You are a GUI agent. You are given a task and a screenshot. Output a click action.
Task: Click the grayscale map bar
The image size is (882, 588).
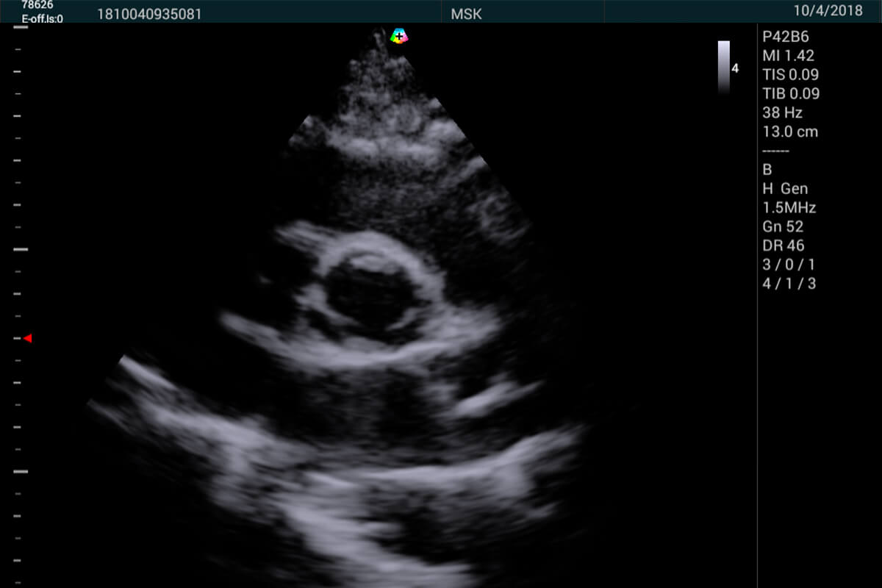723,67
